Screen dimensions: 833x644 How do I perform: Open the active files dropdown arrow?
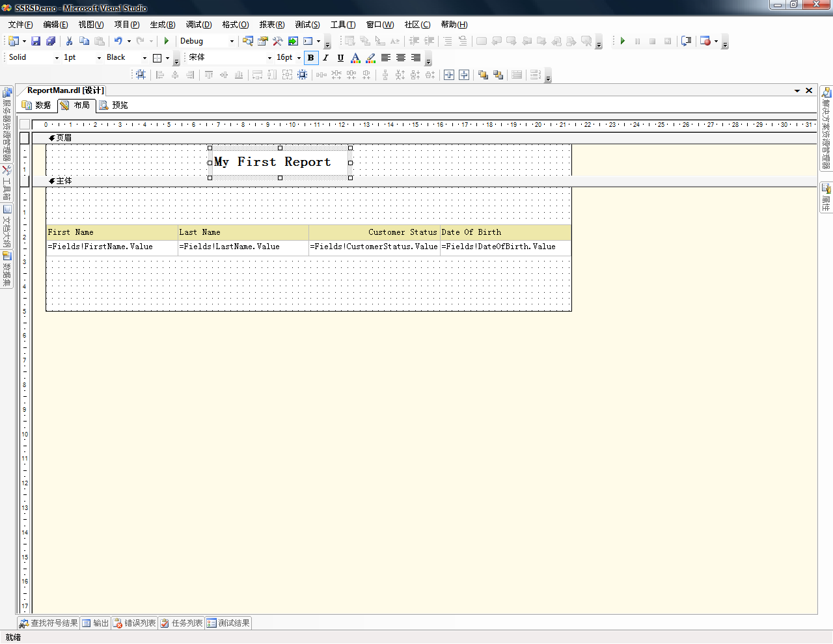(797, 90)
